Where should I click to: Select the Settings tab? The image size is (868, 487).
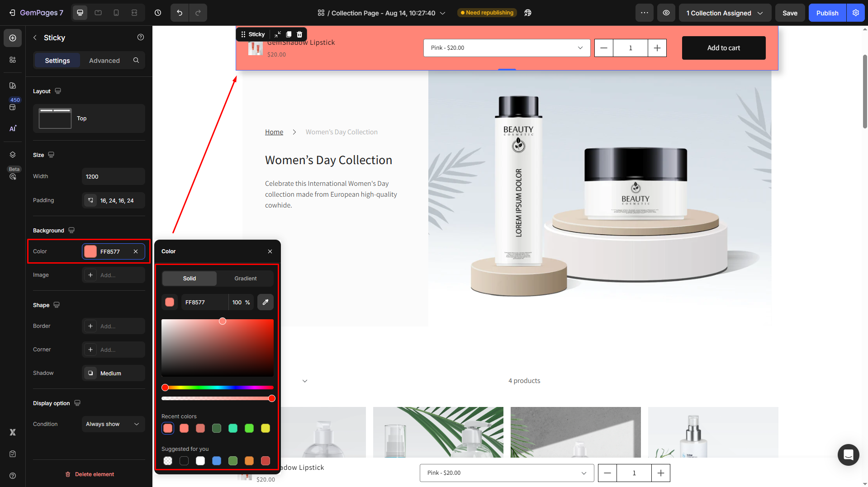(x=57, y=61)
